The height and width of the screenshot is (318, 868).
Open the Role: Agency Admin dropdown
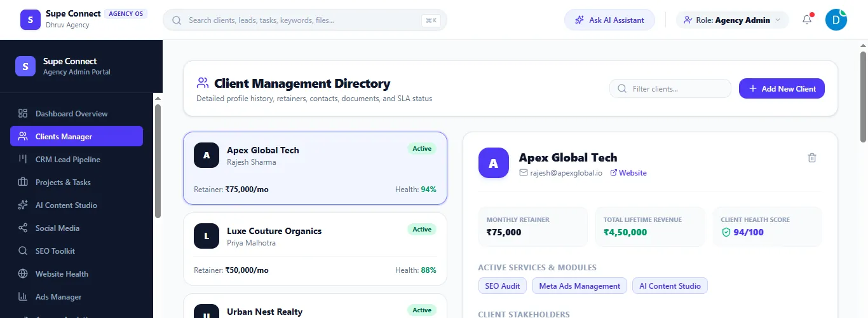(x=732, y=20)
